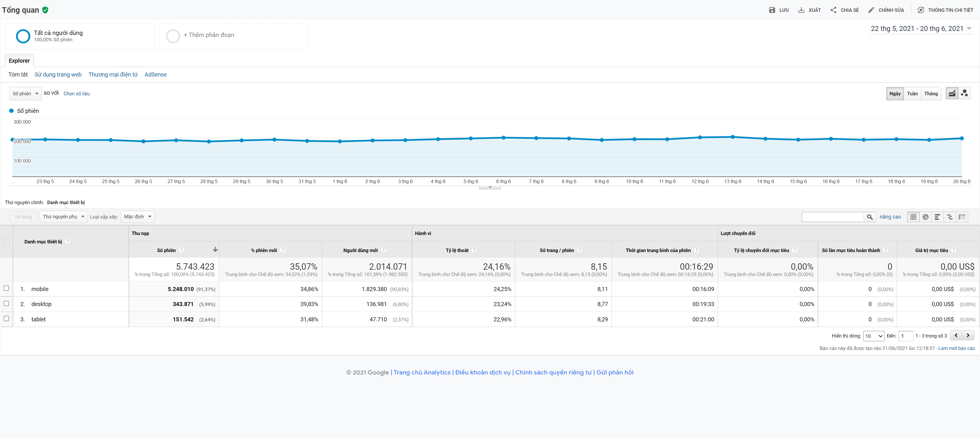The height and width of the screenshot is (438, 980).
Task: Check the mobile row checkbox
Action: point(6,288)
